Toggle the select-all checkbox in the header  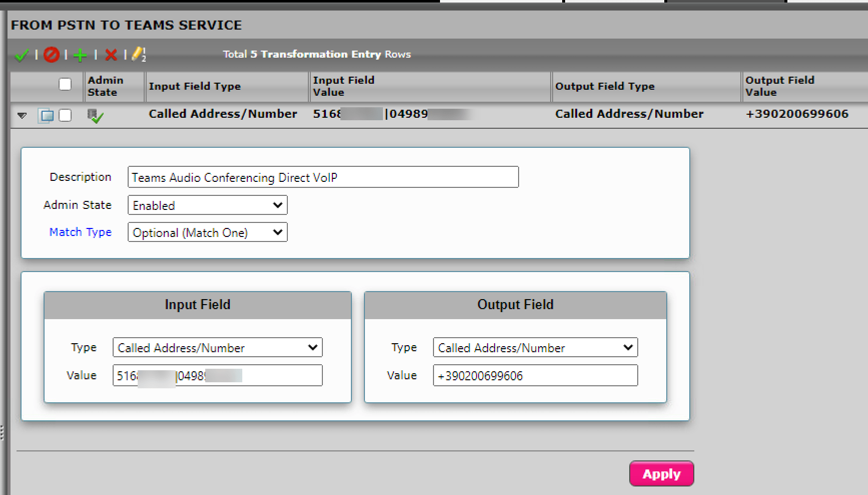tap(65, 84)
